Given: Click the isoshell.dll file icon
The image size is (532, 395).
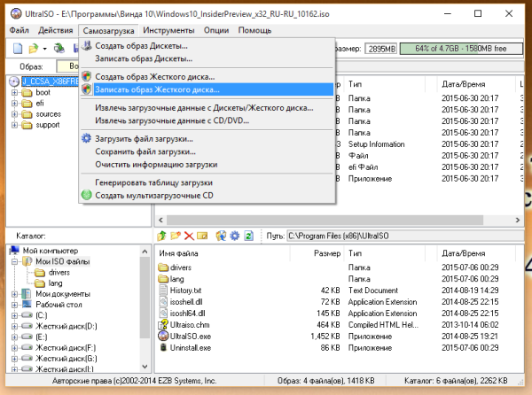Looking at the screenshot, I should (x=163, y=302).
